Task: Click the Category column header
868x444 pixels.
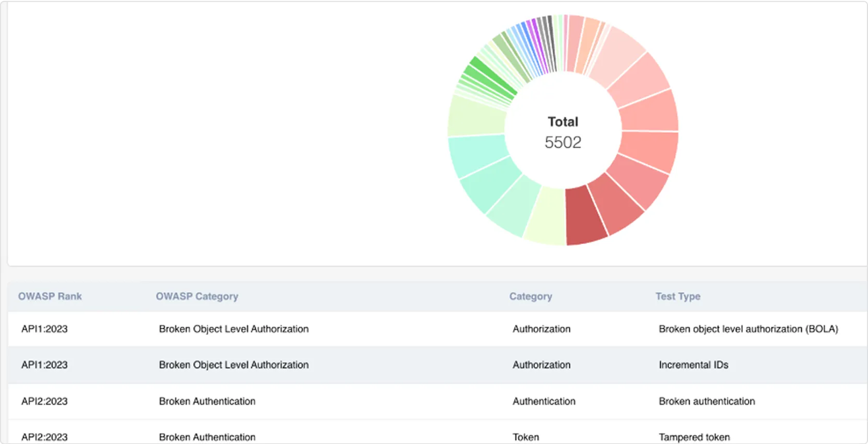Action: tap(531, 296)
